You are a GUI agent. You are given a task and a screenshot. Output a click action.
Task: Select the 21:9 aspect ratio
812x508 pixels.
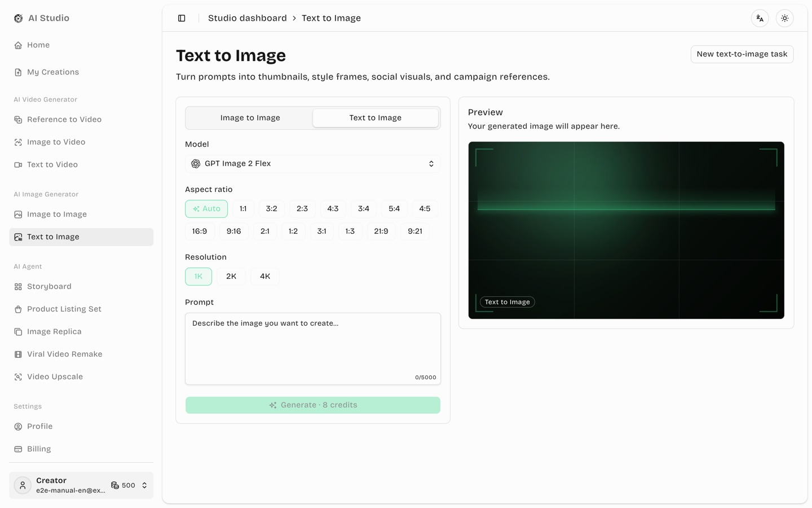point(381,231)
